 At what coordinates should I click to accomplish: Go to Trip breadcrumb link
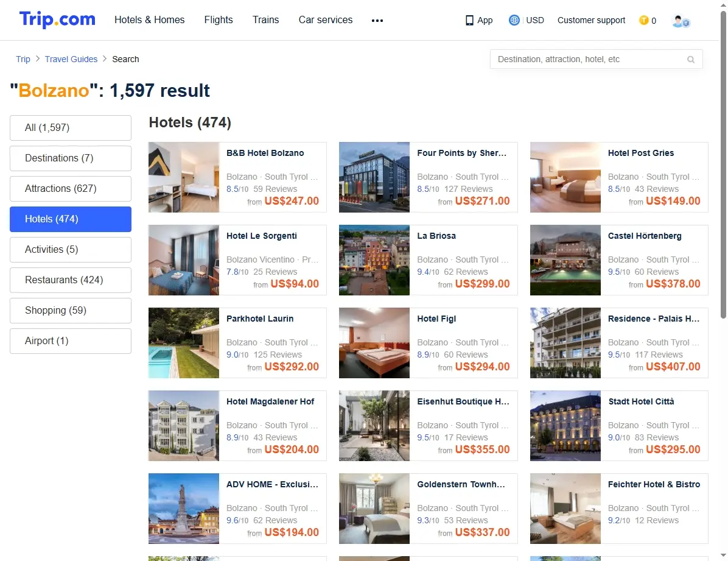coord(23,59)
